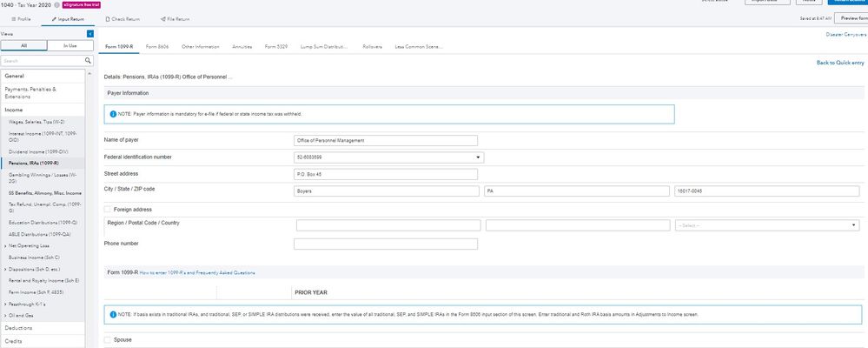Switch to Other Information subtab
This screenshot has height=348, width=868.
[x=201, y=47]
